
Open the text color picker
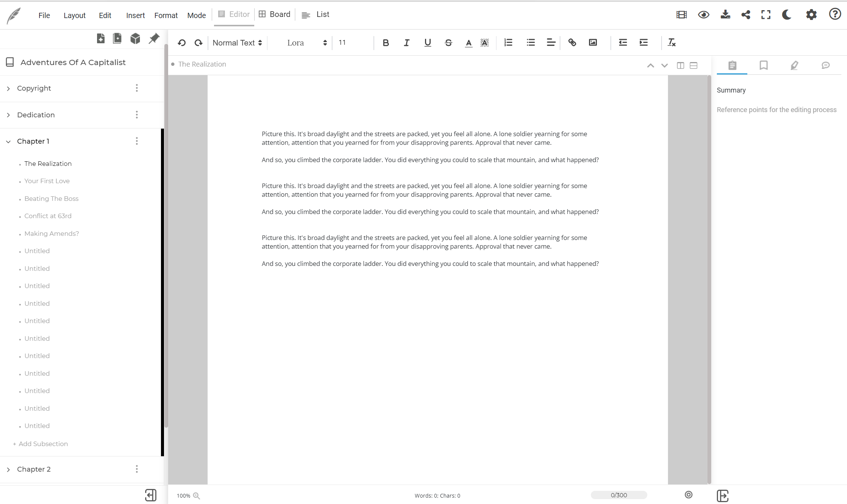469,43
